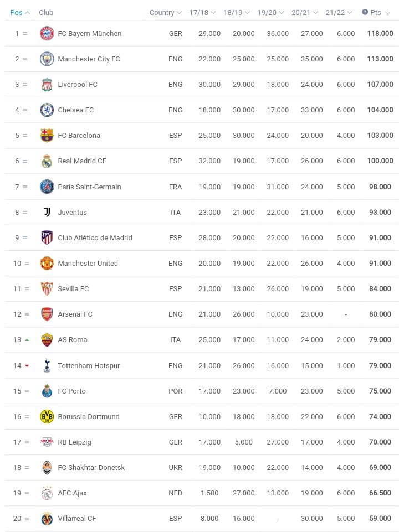
Task: Sort by total Pts column
Action: tap(379, 12)
